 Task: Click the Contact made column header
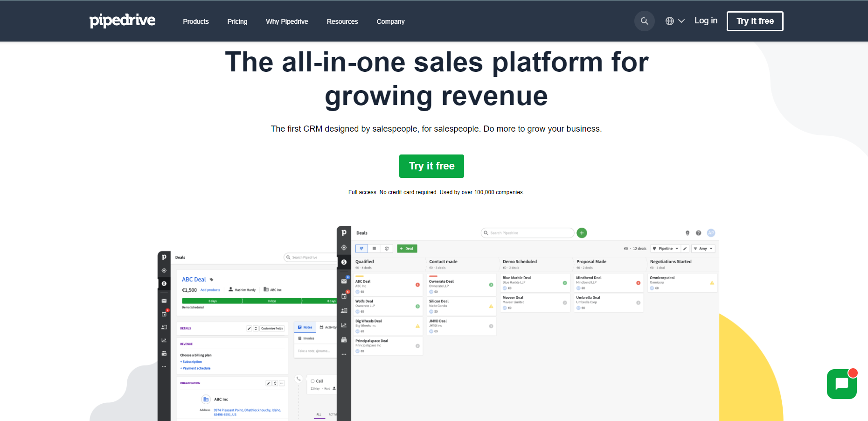point(443,262)
